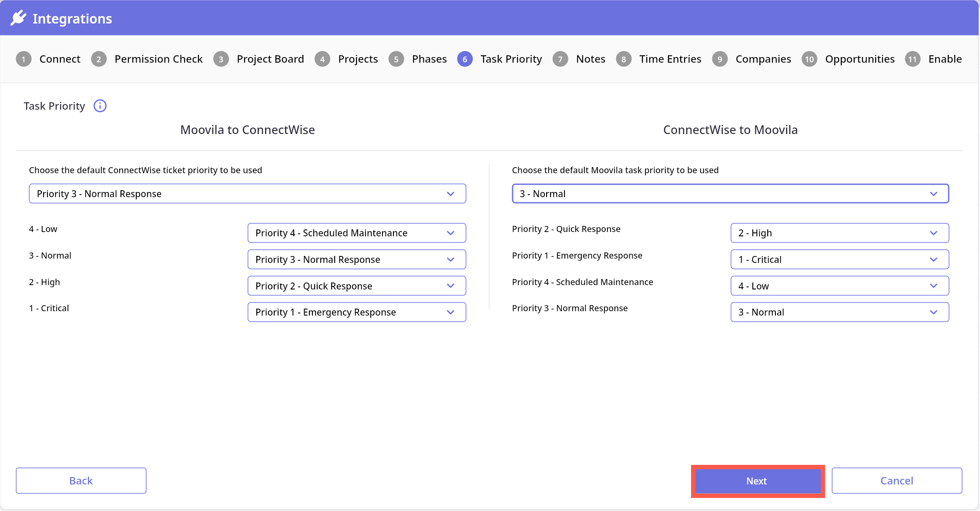Open Priority 2 - Quick Response mapping dropdown
Image resolution: width=980 pixels, height=511 pixels.
pyautogui.click(x=839, y=233)
